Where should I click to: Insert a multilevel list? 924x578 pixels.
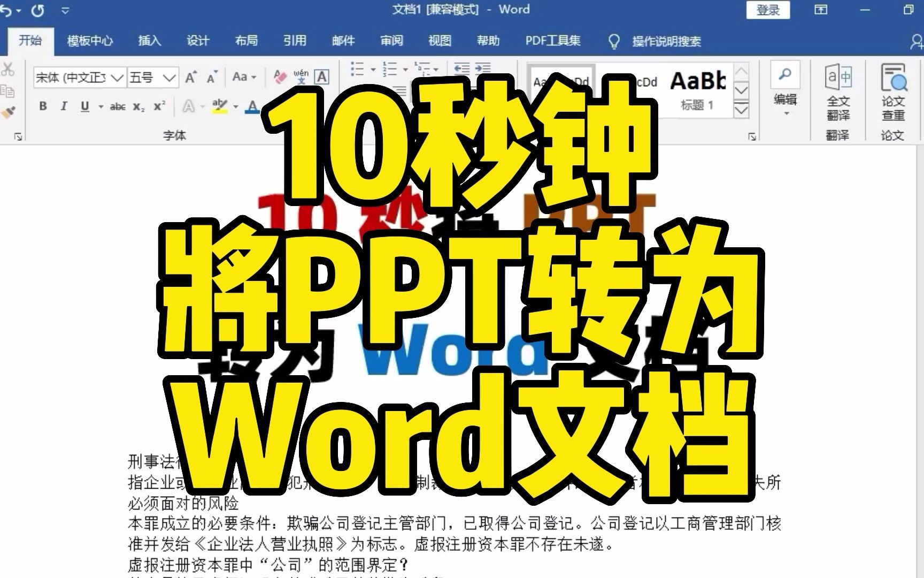(422, 69)
